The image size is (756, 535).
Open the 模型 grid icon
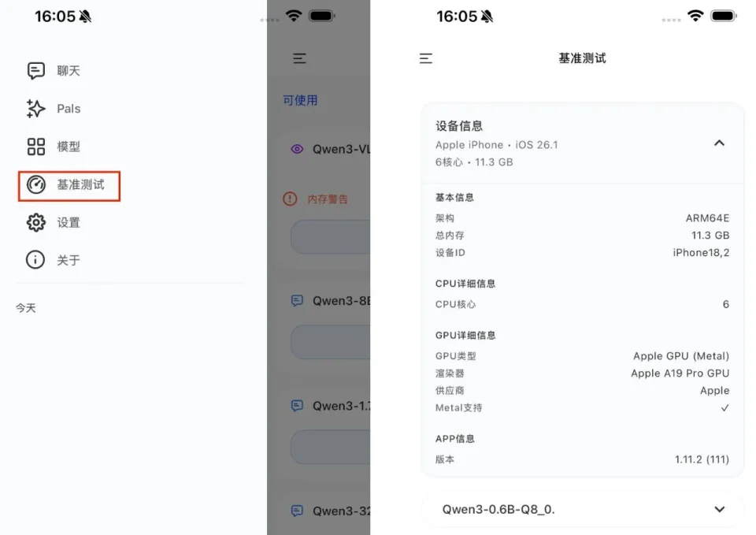click(35, 147)
